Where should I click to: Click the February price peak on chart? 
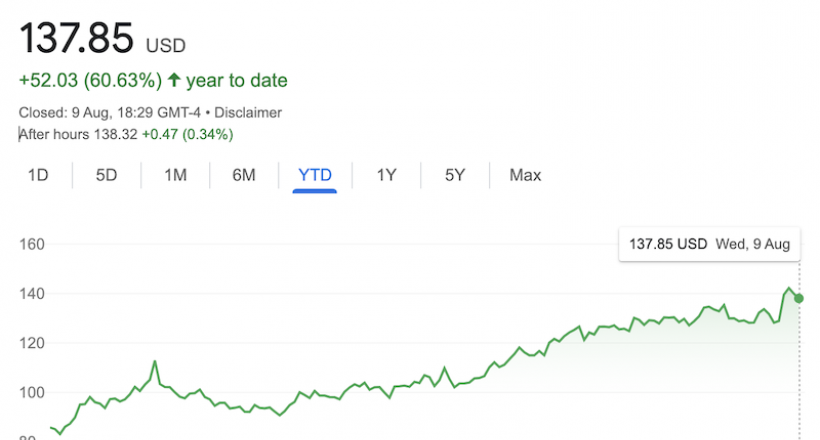coord(155,361)
